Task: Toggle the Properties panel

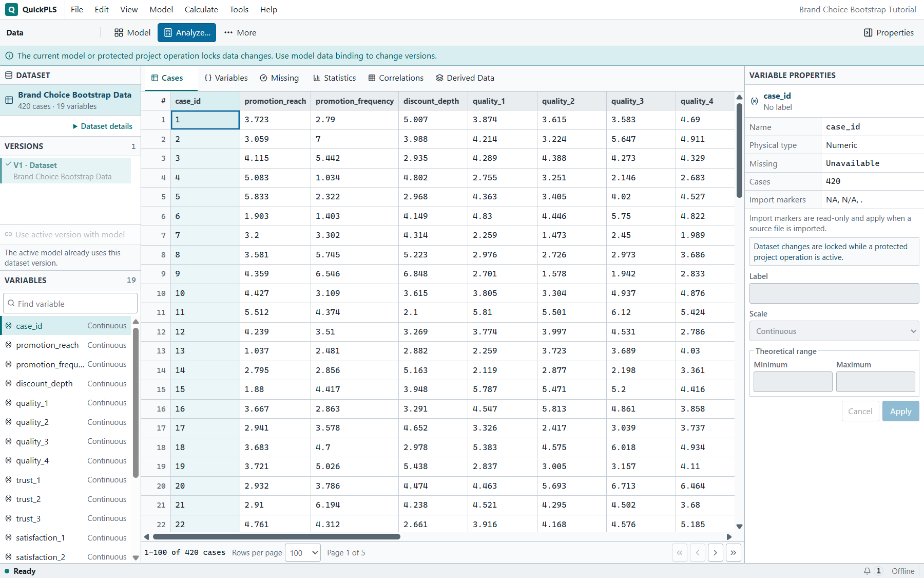Action: click(889, 32)
